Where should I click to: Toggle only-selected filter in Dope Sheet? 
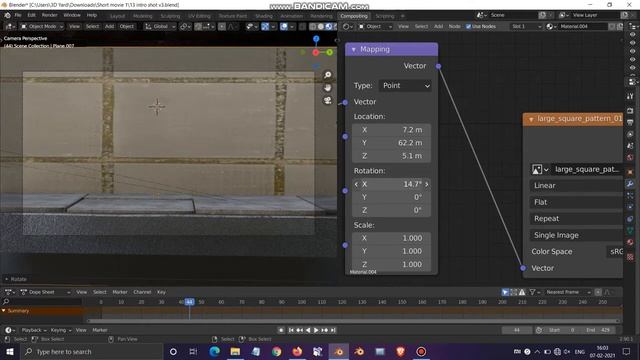pyautogui.click(x=505, y=292)
